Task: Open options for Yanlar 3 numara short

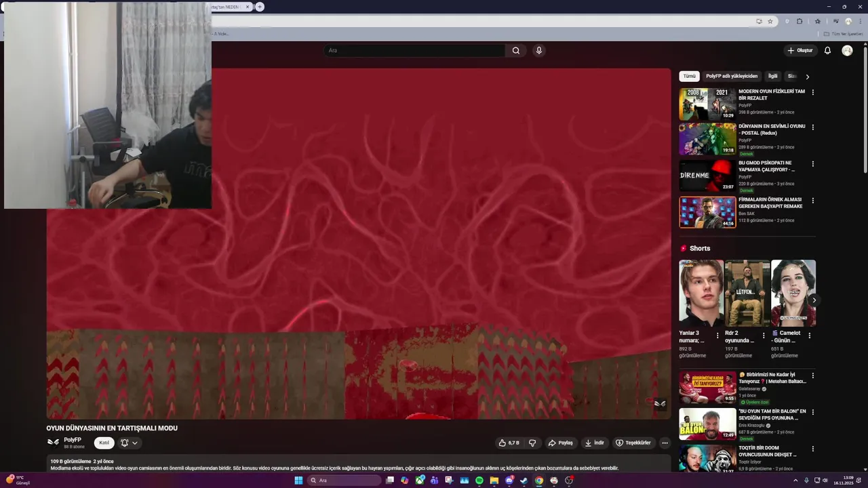Action: pyautogui.click(x=717, y=335)
